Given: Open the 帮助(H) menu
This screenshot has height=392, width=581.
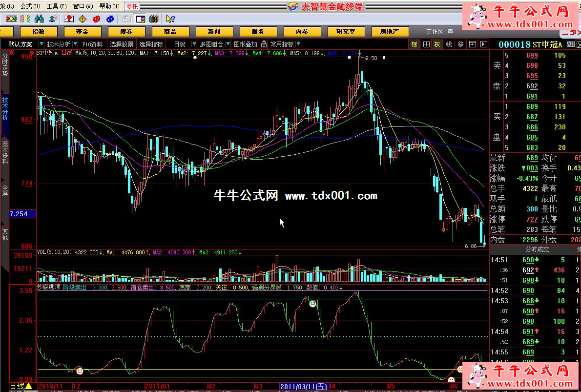Looking at the screenshot, I should coord(109,6).
